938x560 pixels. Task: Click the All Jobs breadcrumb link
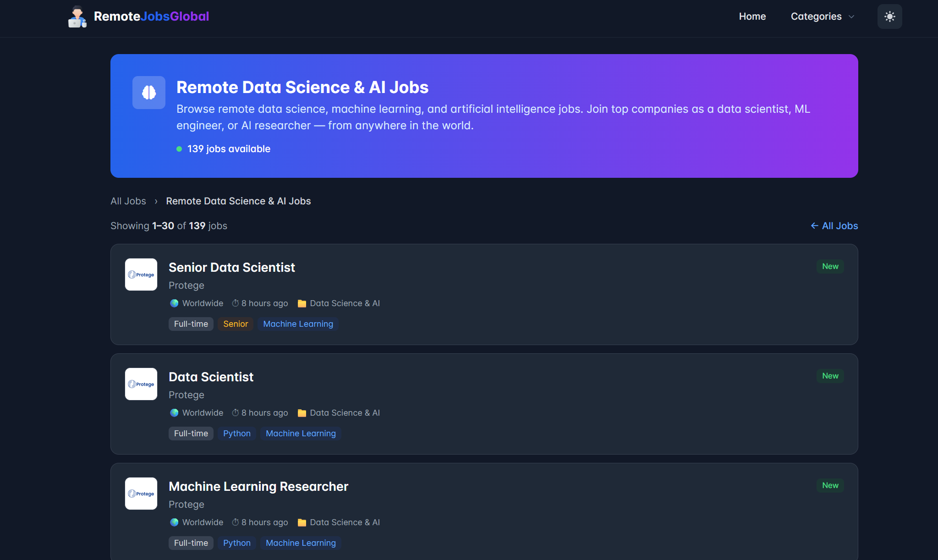[128, 201]
